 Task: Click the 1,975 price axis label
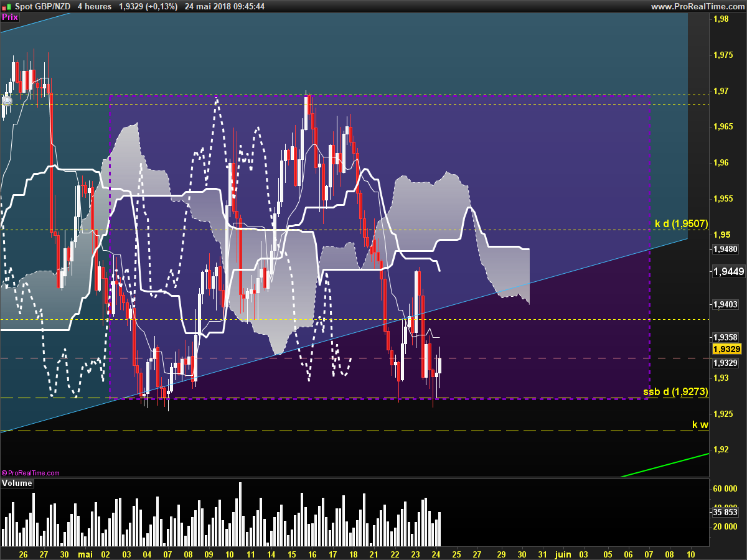click(723, 55)
